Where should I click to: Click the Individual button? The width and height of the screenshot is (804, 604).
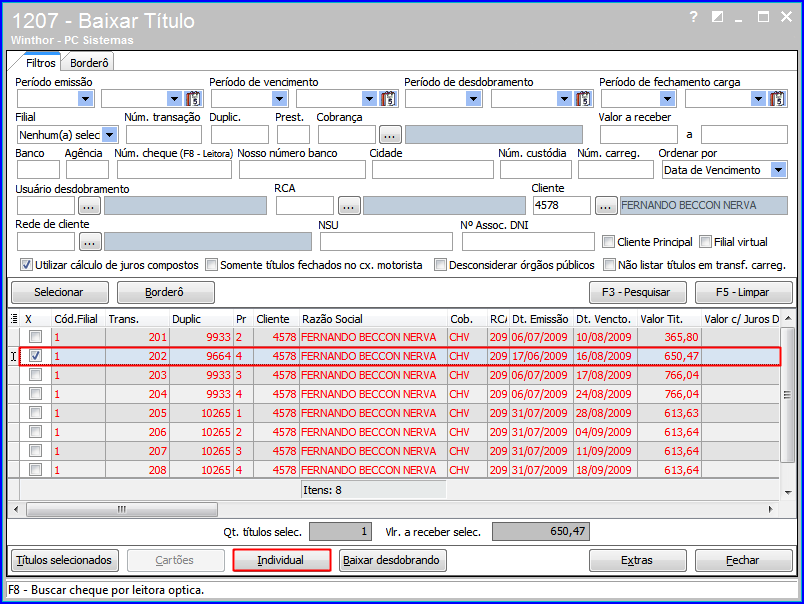click(281, 560)
